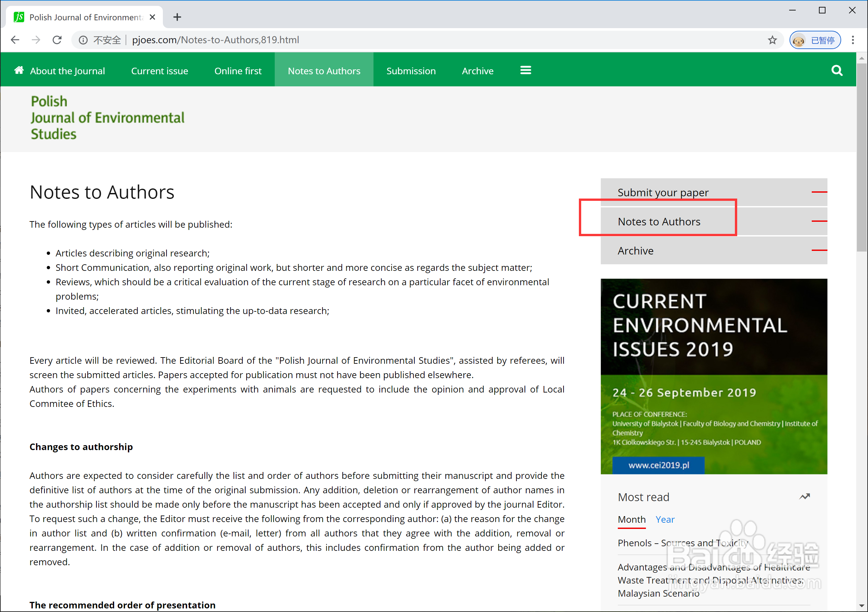Click the home icon in navigation bar
The image size is (868, 612).
coord(19,70)
